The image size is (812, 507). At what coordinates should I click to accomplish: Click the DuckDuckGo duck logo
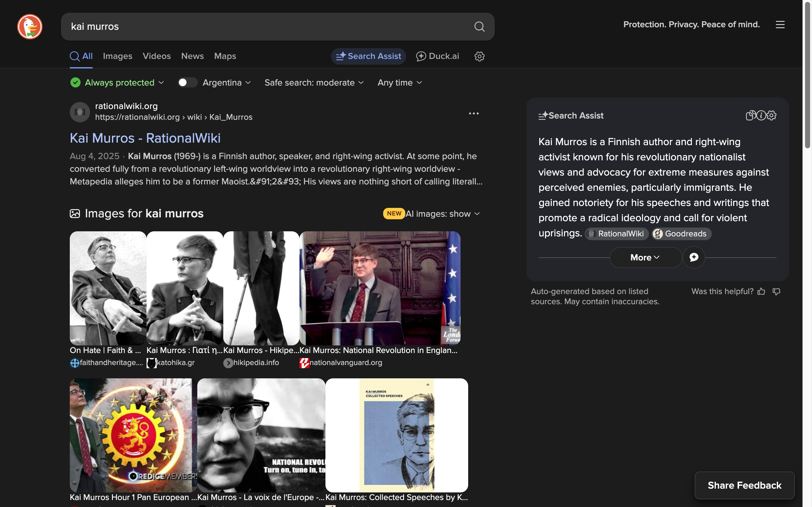(x=30, y=27)
